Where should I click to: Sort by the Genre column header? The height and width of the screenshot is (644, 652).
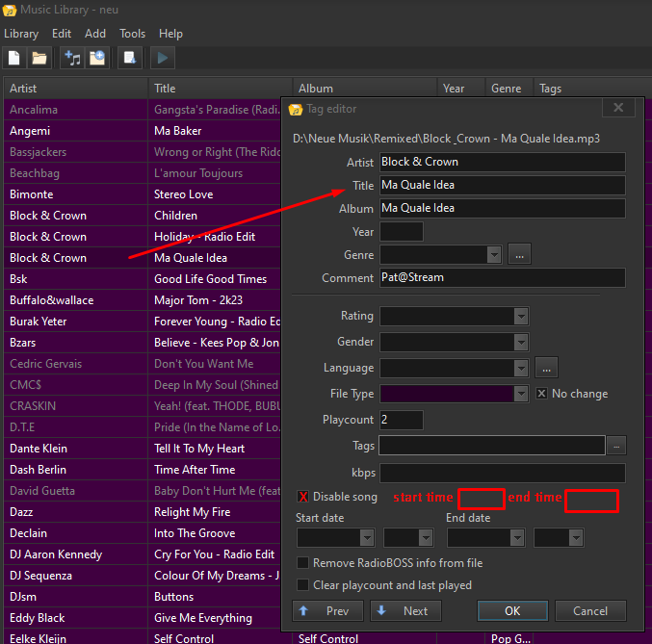click(x=509, y=89)
